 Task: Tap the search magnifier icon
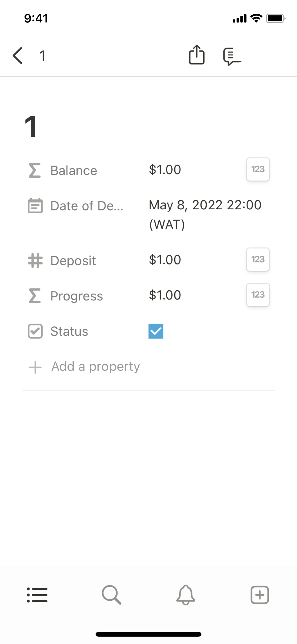(x=111, y=595)
